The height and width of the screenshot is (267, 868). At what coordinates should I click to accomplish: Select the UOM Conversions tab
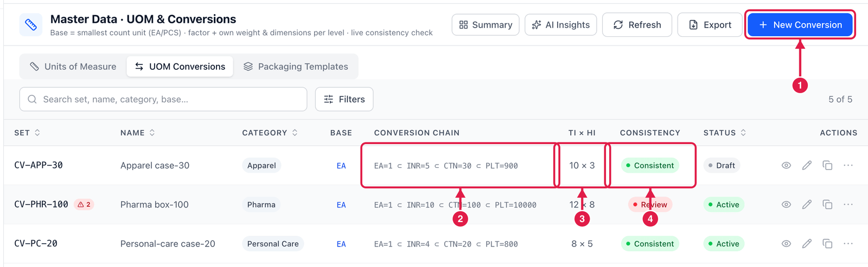180,67
